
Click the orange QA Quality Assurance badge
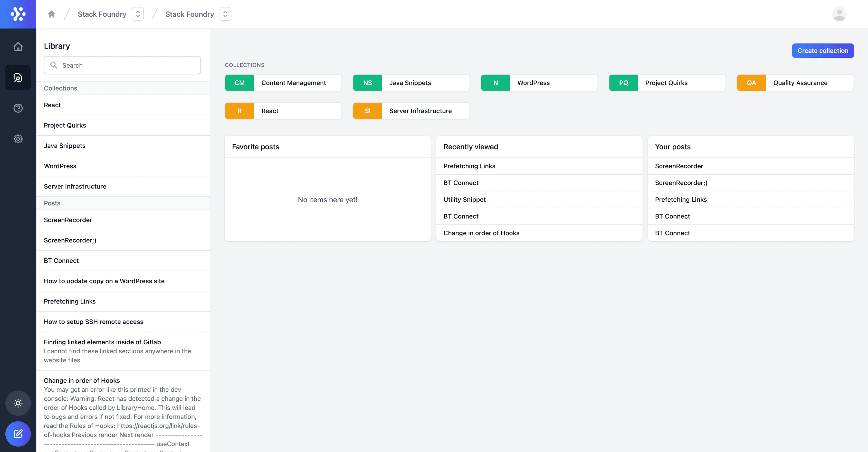tap(751, 83)
